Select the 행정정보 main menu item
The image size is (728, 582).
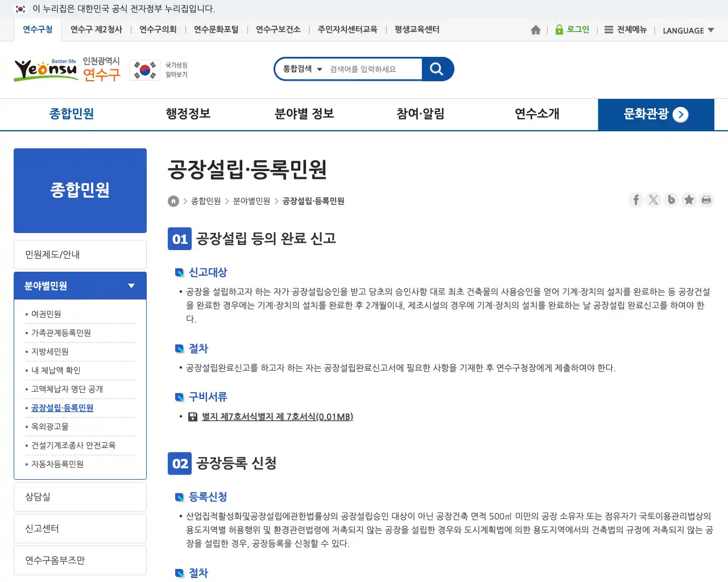(x=188, y=114)
